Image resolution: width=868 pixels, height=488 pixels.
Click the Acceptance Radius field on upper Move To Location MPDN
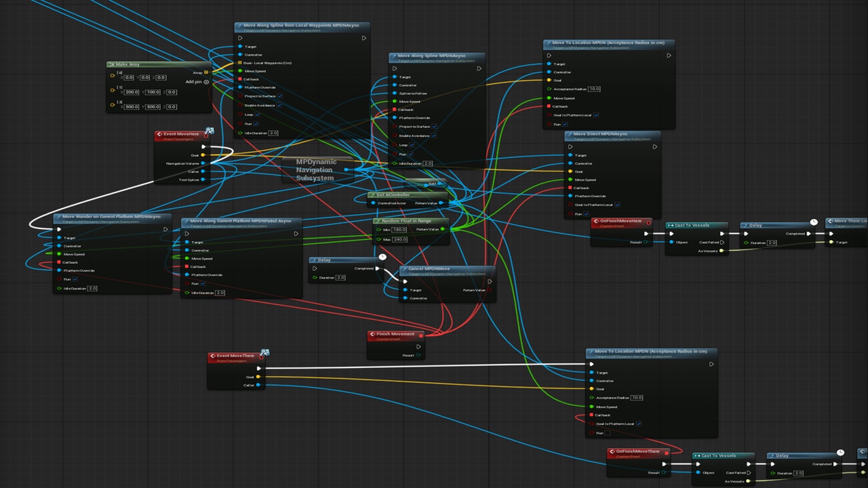tap(595, 89)
